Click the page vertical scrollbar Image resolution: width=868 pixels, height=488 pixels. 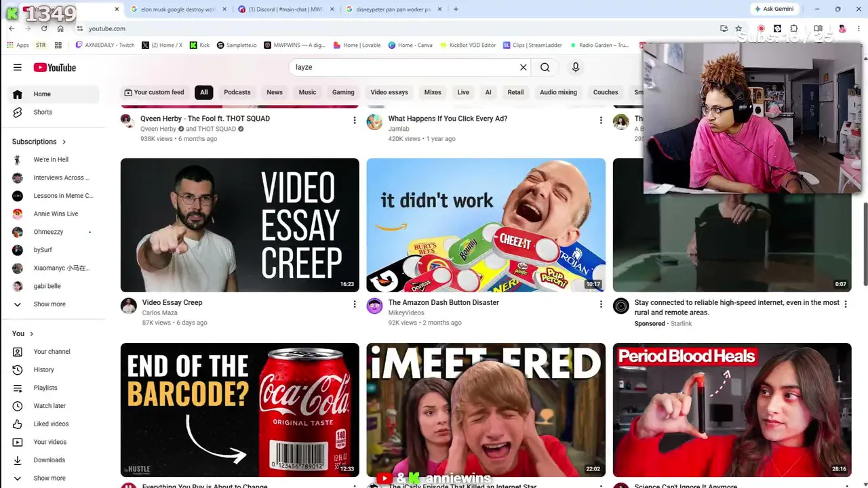[865, 244]
